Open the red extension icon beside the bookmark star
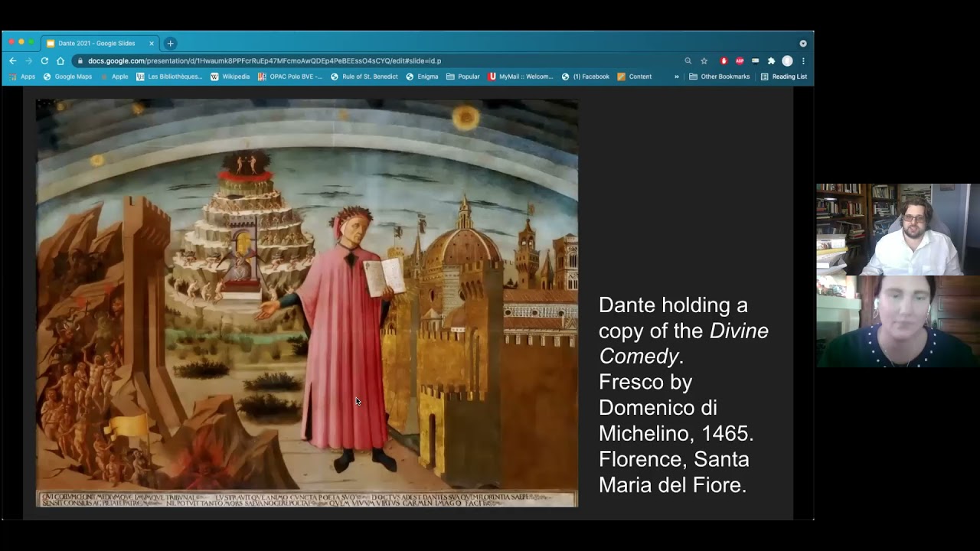The width and height of the screenshot is (980, 551). (724, 61)
